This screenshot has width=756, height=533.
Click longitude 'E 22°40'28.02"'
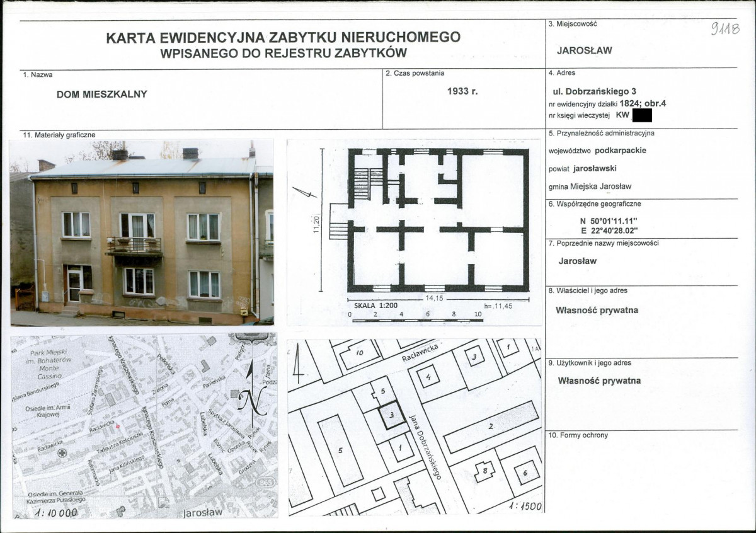(609, 231)
